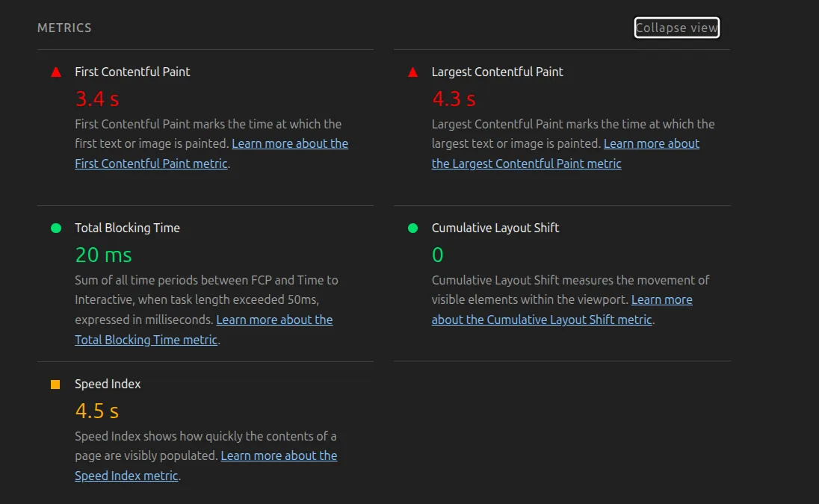819x504 pixels.
Task: Click green circle beside Total Blocking Time
Action: pyautogui.click(x=56, y=228)
